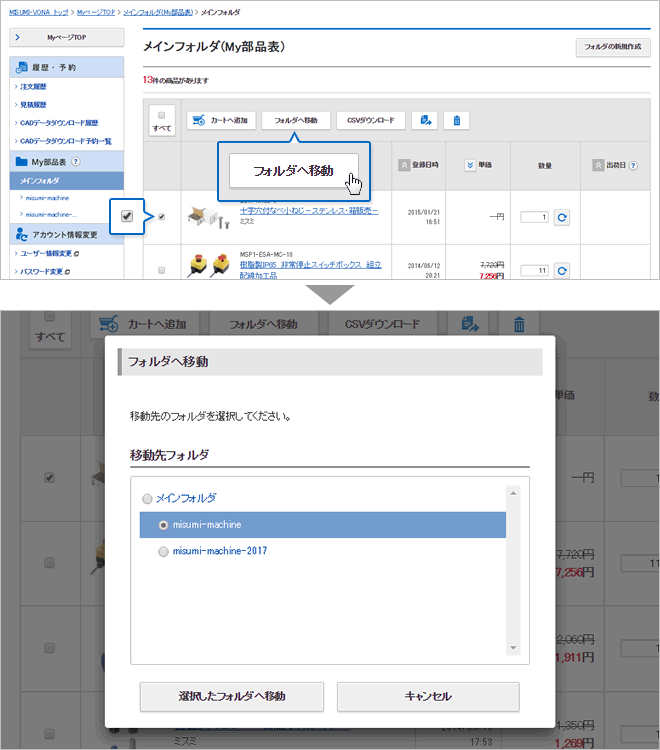
Task: Click the copy/export icon beside CSVダウンロード
Action: (425, 120)
